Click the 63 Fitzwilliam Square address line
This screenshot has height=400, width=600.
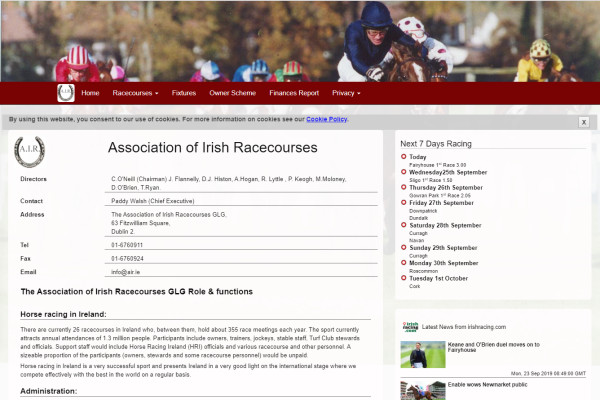(x=140, y=223)
